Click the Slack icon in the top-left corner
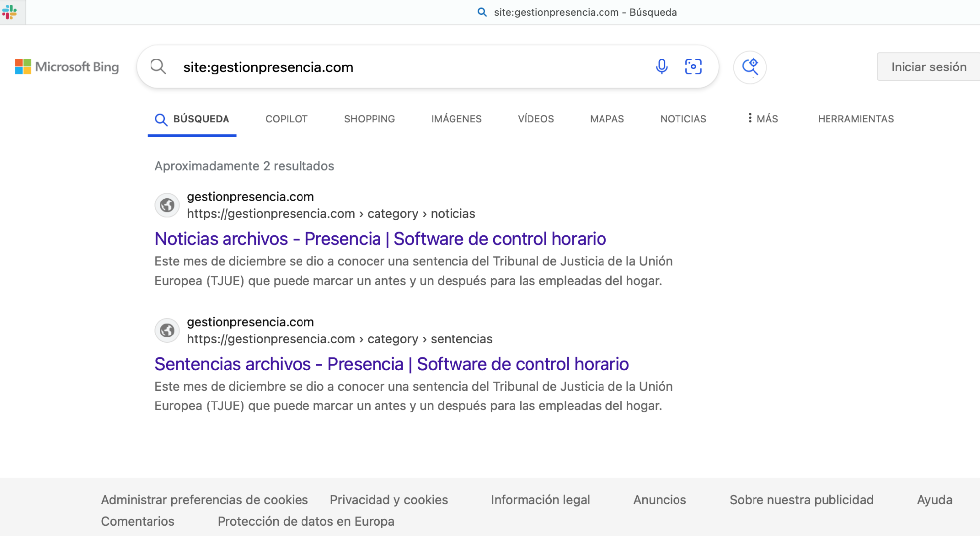 pos(10,12)
